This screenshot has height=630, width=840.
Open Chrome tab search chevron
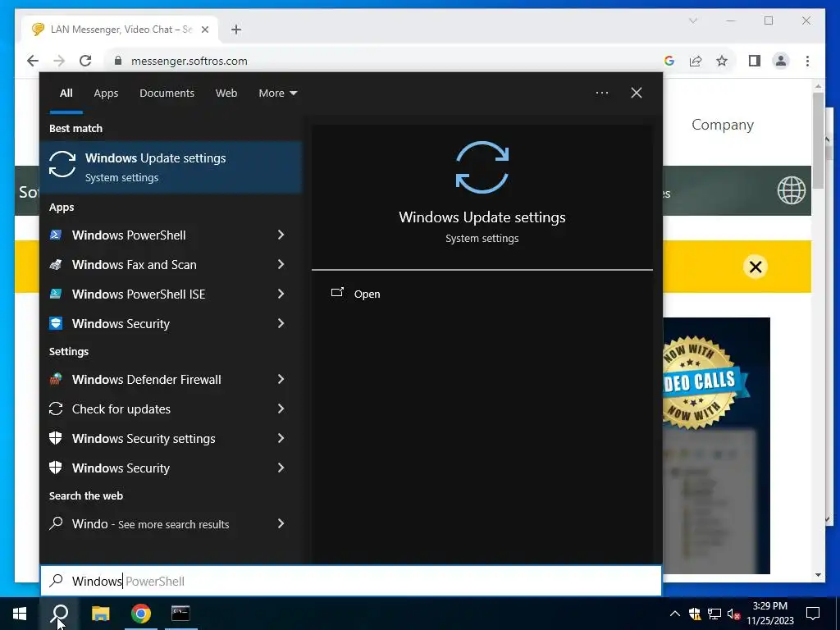[692, 21]
